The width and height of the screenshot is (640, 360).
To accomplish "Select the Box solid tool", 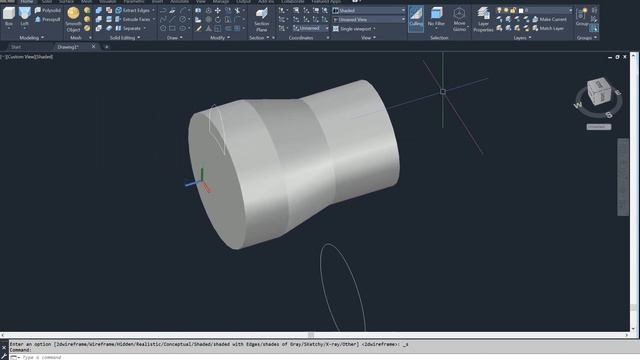I will pyautogui.click(x=9, y=16).
